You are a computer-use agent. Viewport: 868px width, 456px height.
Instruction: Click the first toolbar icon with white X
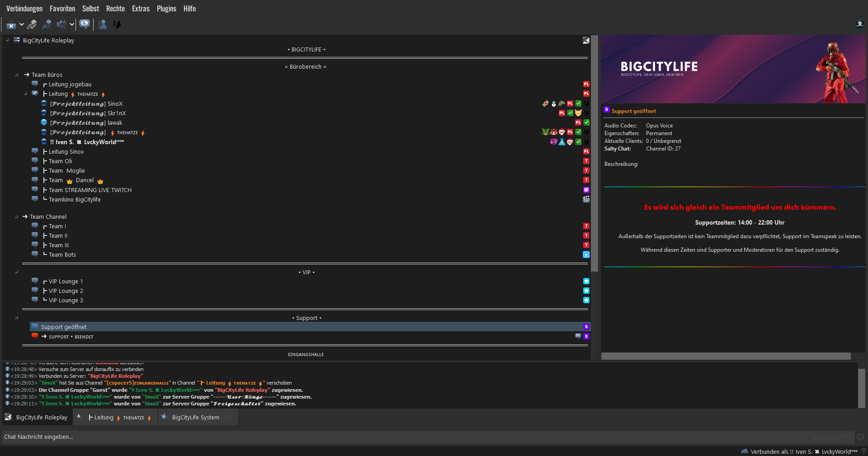[11, 25]
